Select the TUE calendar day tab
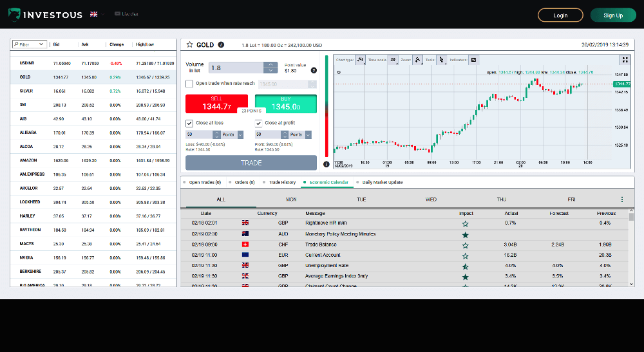Screen dimensions: 644x352 [361, 199]
